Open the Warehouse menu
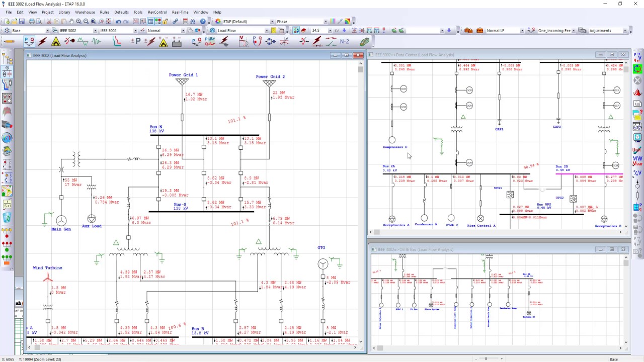Image resolution: width=644 pixels, height=362 pixels. tap(85, 12)
